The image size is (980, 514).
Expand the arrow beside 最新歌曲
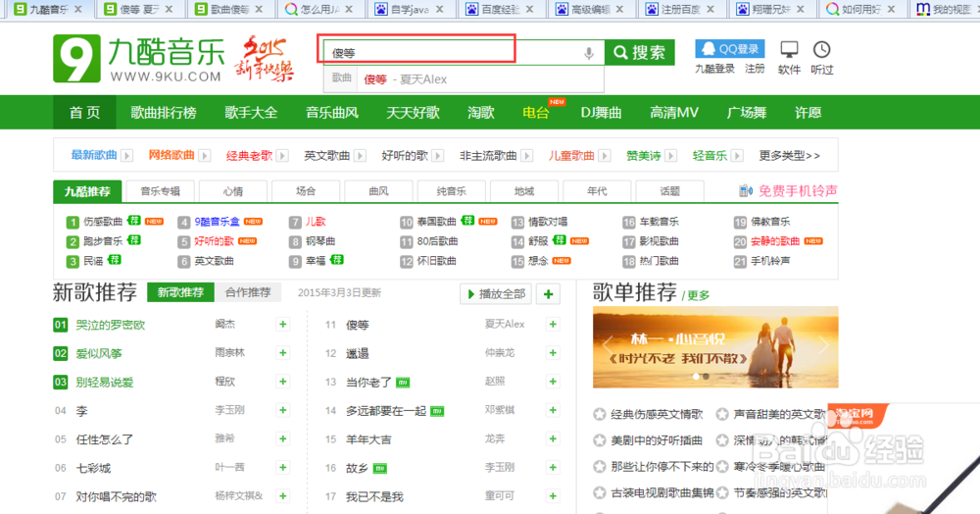click(126, 156)
